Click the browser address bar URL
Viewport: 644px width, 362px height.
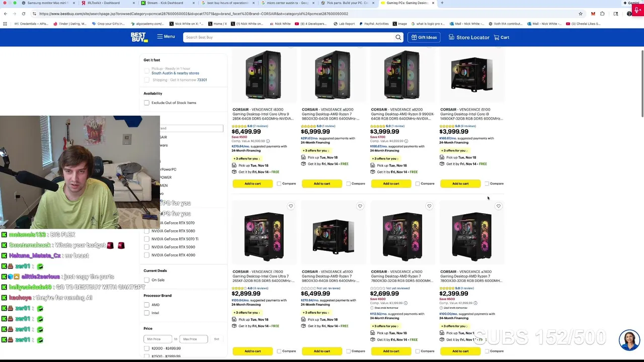click(194, 14)
